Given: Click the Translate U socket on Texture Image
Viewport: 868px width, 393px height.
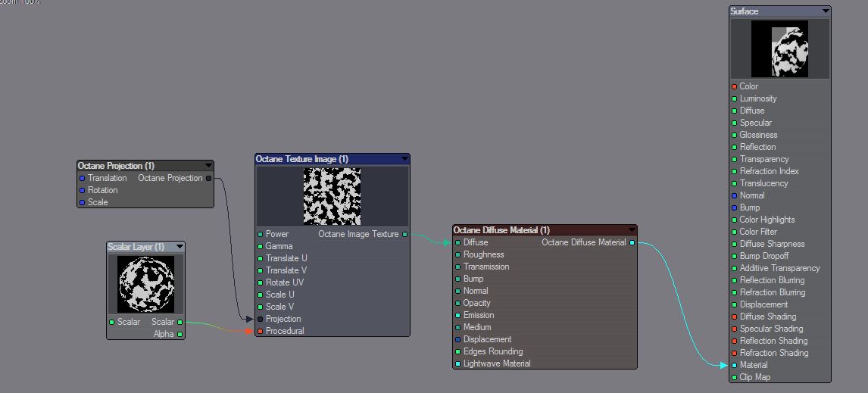Looking at the screenshot, I should coord(260,258).
